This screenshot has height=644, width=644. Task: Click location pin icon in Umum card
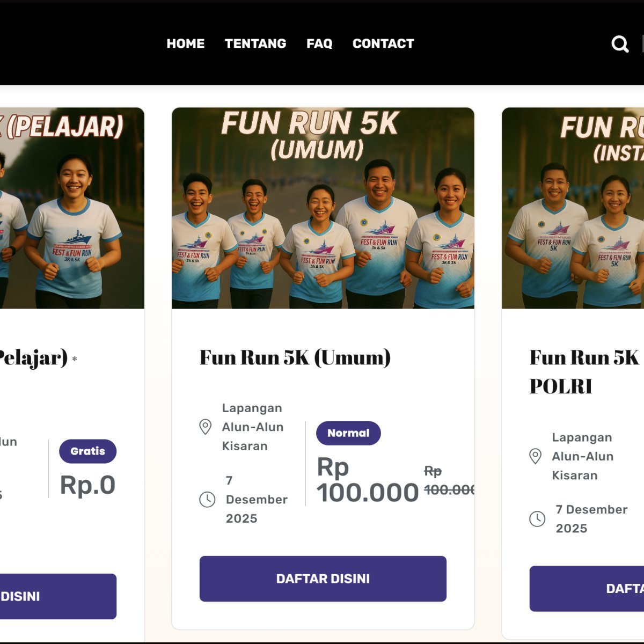pos(205,427)
